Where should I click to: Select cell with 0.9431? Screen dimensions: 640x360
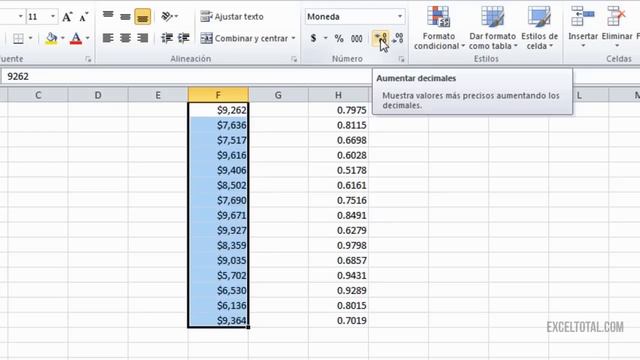pyautogui.click(x=338, y=276)
